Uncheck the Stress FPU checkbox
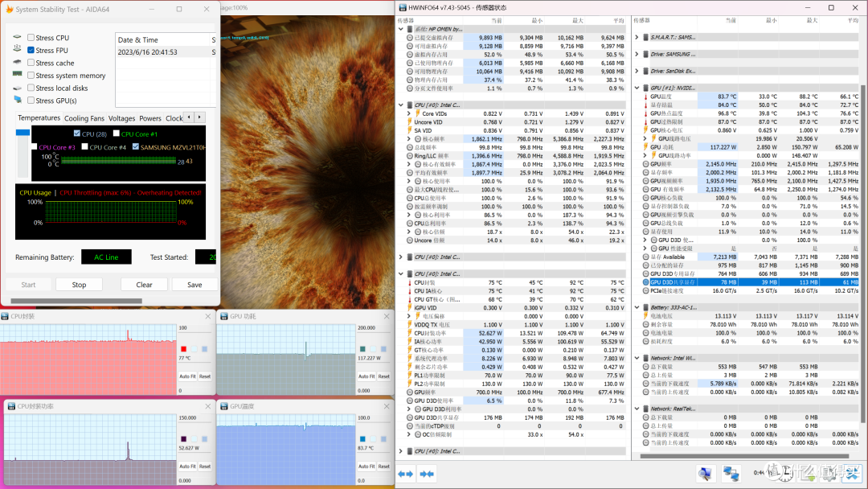This screenshot has width=868, height=489. (x=31, y=50)
